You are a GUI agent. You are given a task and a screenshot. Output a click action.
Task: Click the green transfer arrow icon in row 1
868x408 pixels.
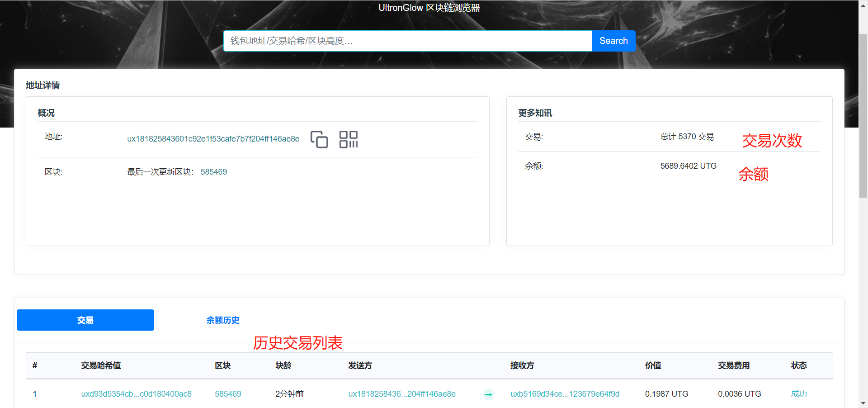(x=488, y=394)
